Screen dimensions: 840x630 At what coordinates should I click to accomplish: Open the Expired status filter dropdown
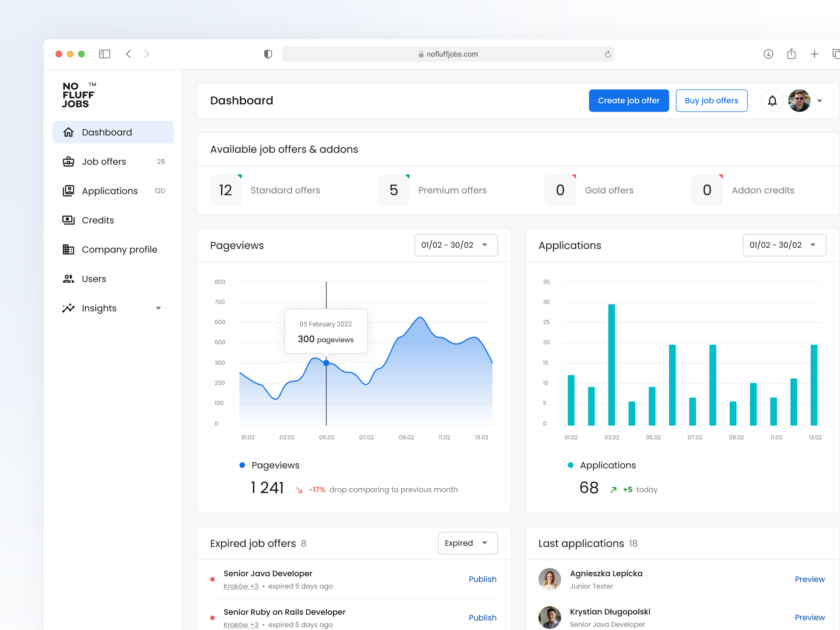click(468, 543)
